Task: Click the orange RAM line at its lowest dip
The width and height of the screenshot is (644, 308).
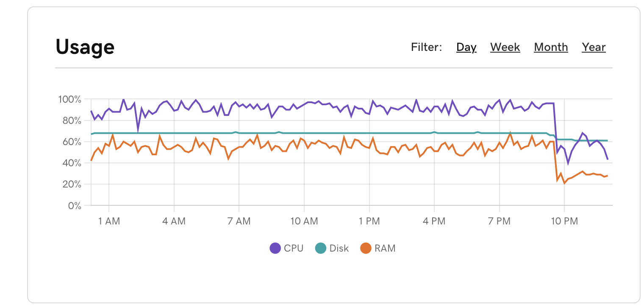Action: [563, 183]
